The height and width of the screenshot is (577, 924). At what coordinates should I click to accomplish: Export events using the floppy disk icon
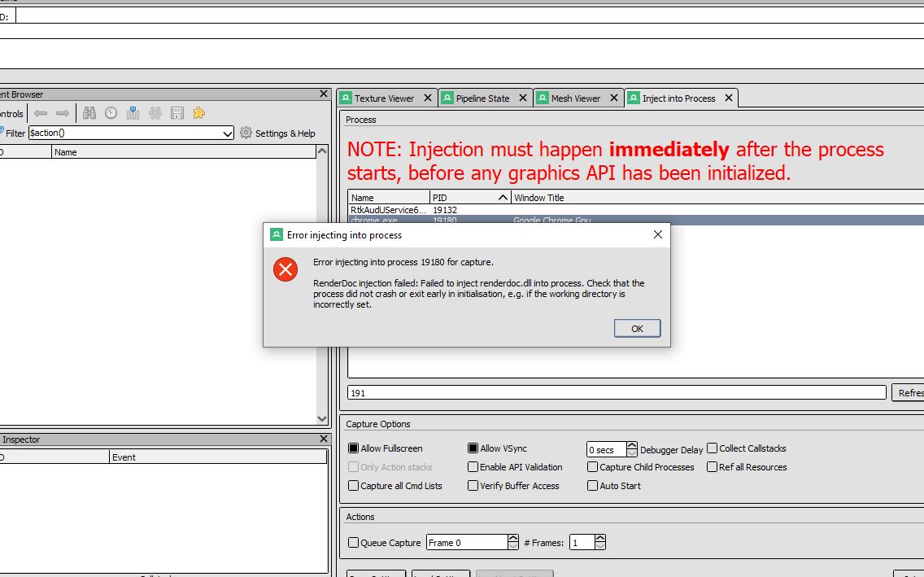pyautogui.click(x=177, y=113)
